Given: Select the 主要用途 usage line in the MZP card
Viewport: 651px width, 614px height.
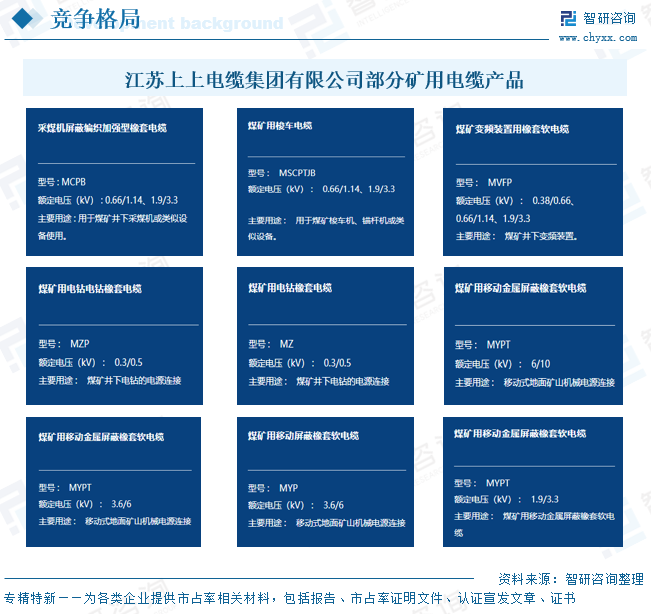Looking at the screenshot, I should [x=110, y=380].
